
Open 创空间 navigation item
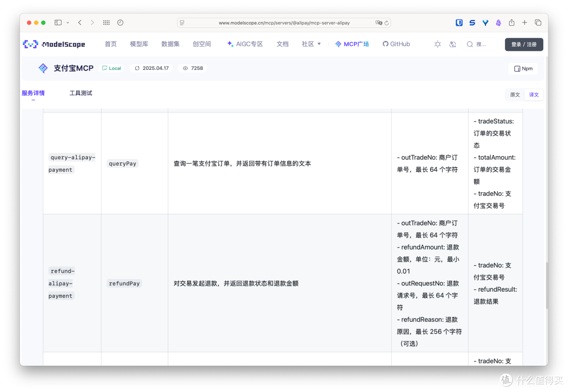point(202,44)
